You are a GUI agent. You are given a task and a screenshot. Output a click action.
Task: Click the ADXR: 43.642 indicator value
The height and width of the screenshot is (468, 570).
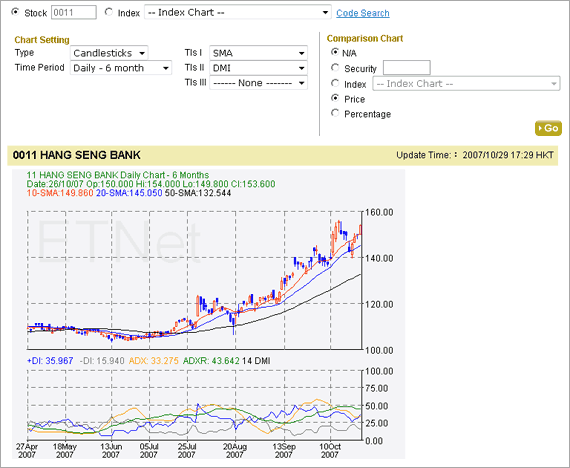[x=211, y=361]
